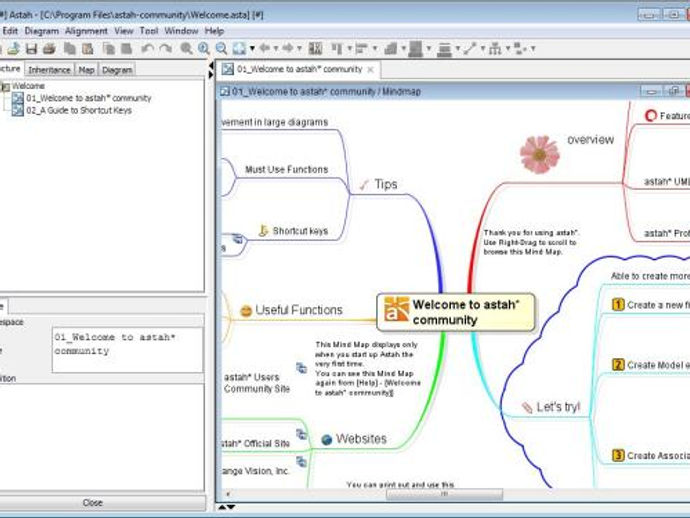Click the hyperlink icon beside astah* Users Community Site
This screenshot has height=518, width=690.
[301, 368]
